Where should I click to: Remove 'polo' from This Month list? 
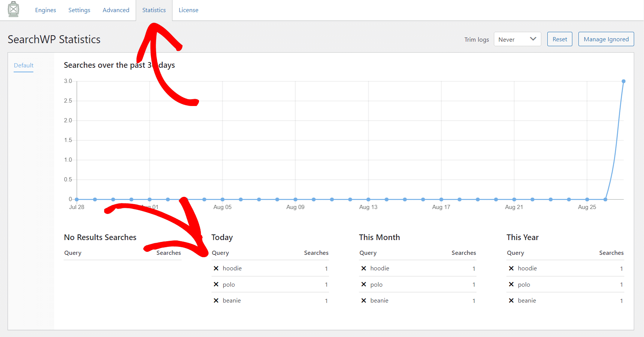tap(364, 284)
